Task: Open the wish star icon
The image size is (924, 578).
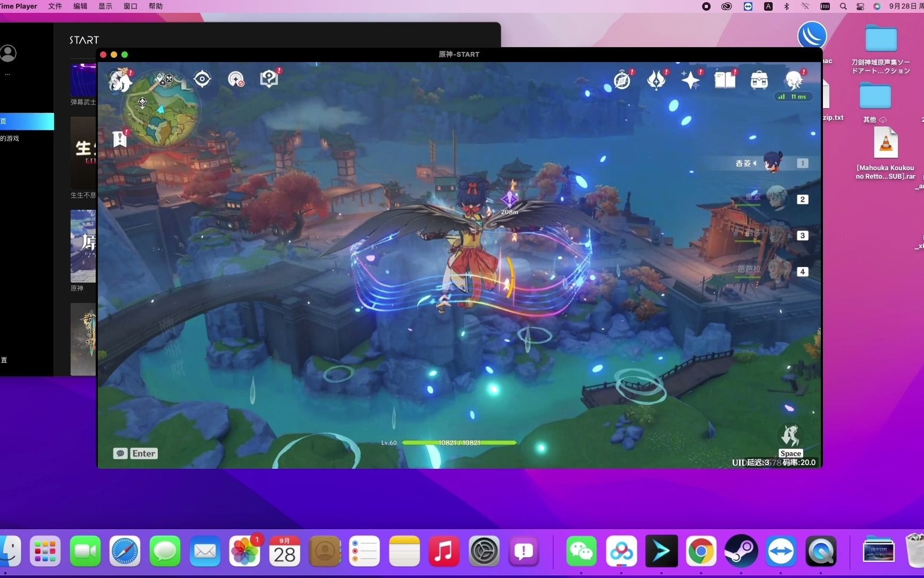Action: [x=691, y=80]
